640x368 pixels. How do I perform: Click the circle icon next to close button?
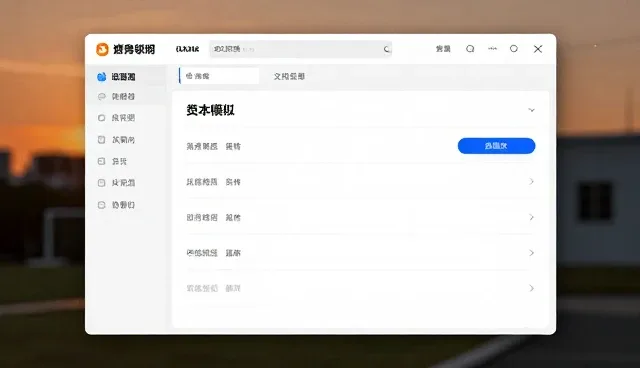(x=514, y=49)
